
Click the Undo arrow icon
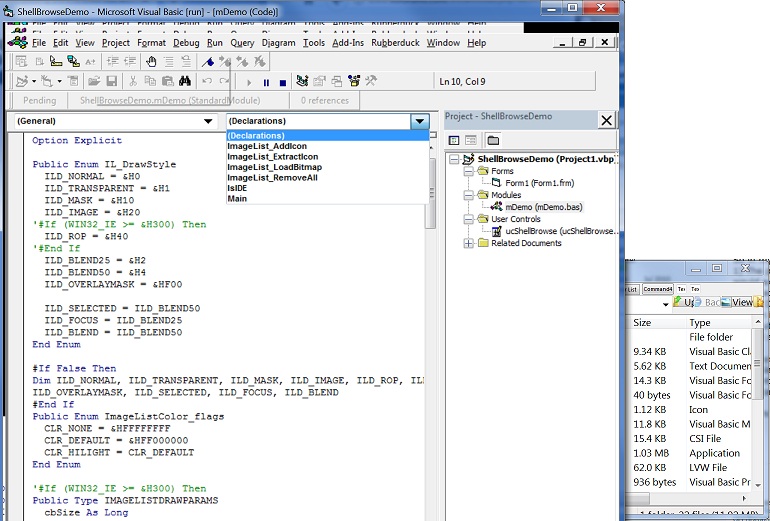tap(207, 82)
